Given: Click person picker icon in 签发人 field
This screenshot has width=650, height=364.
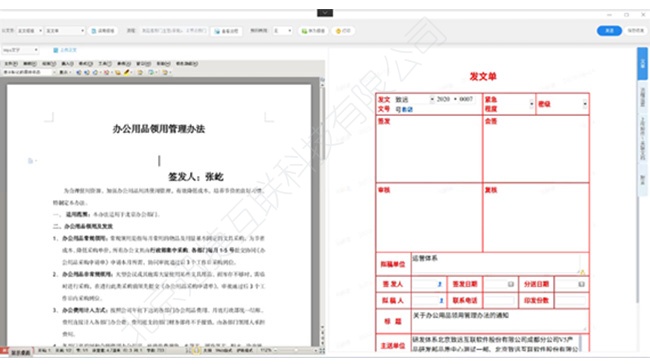Looking at the screenshot, I should pos(440,284).
